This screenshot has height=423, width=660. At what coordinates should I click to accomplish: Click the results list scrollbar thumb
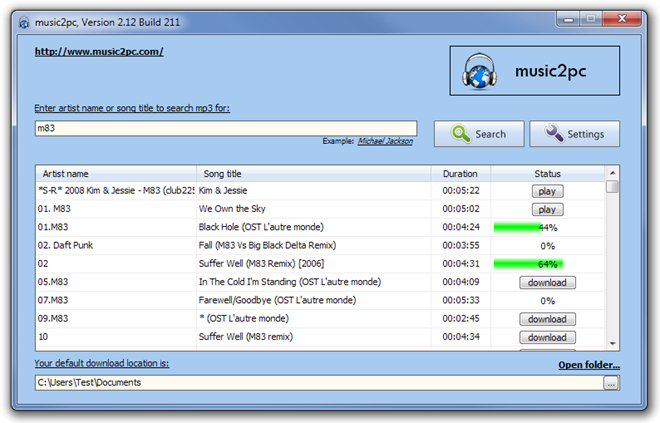point(612,186)
